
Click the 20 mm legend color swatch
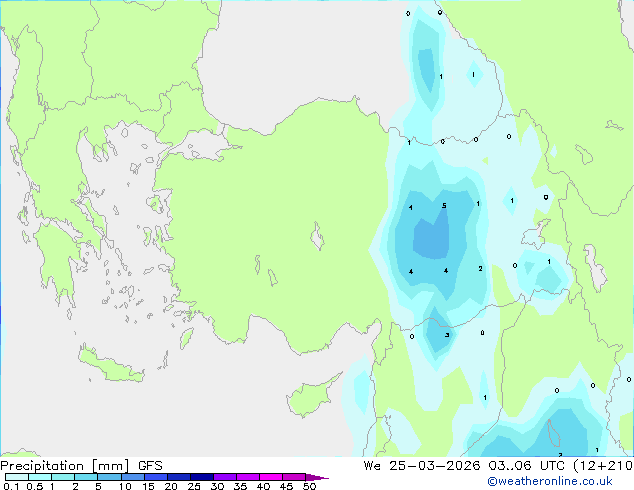pos(178,477)
